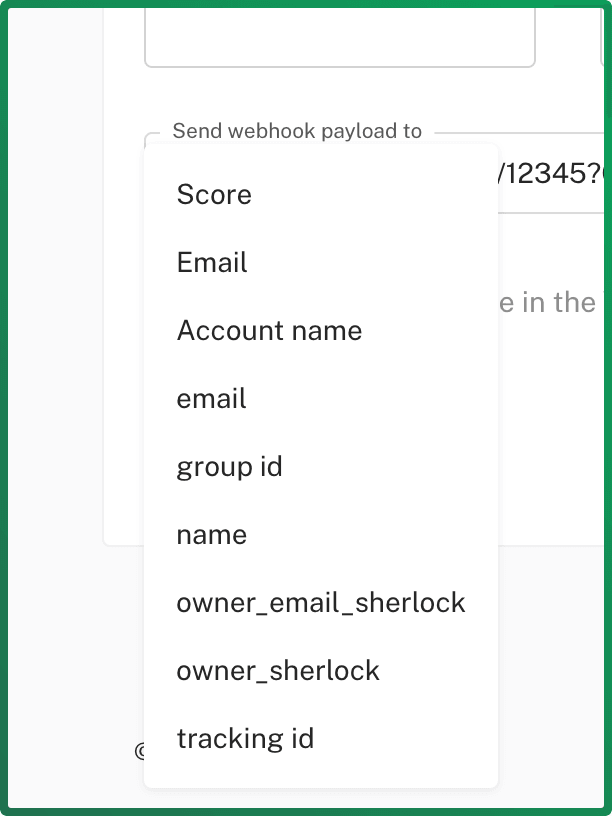Choose the owner_sherlock entry
612x816 pixels.
[321, 671]
